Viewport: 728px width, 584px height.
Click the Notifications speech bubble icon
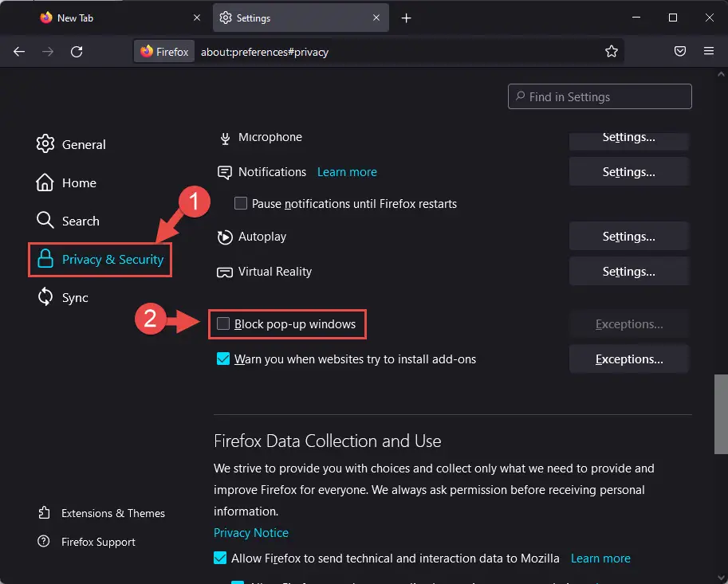pyautogui.click(x=225, y=173)
